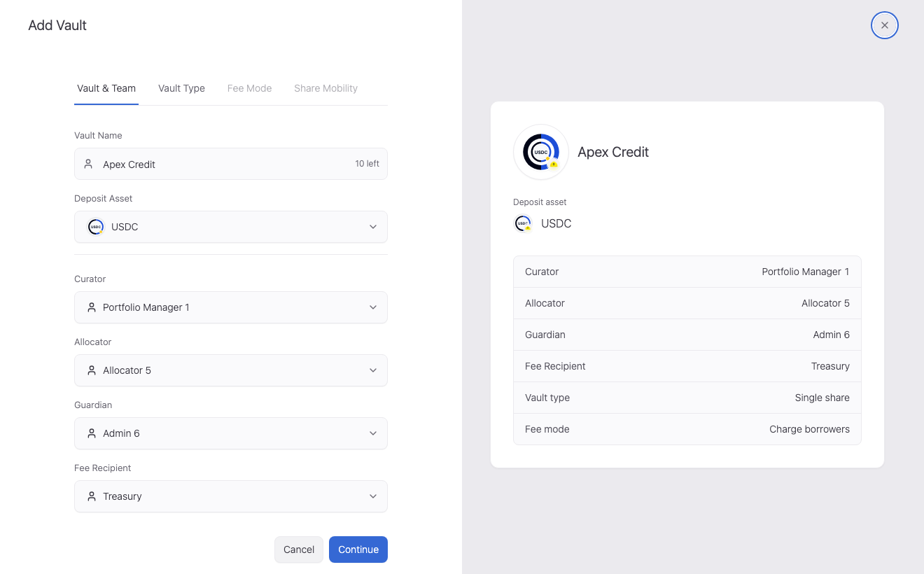The height and width of the screenshot is (574, 924).
Task: Open the Share Mobility tab
Action: coord(325,88)
